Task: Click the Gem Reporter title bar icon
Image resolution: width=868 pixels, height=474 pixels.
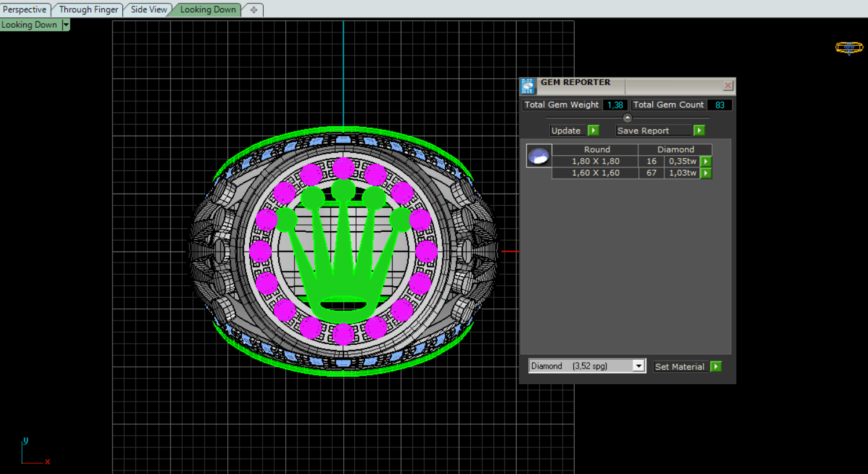Action: point(528,86)
